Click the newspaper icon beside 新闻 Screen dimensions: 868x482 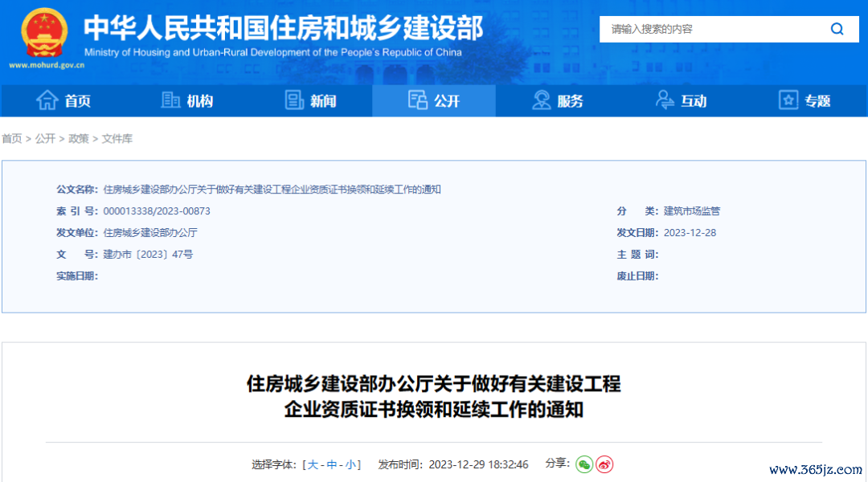(x=294, y=100)
